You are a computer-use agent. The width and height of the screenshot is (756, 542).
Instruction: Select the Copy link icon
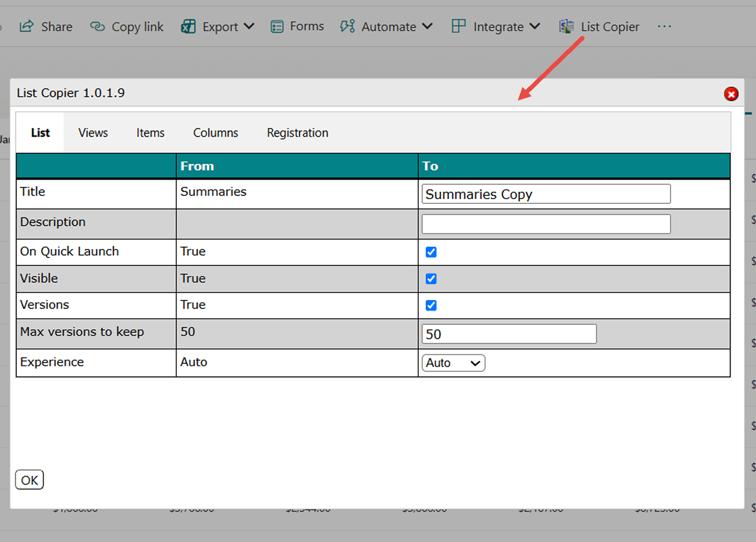97,26
